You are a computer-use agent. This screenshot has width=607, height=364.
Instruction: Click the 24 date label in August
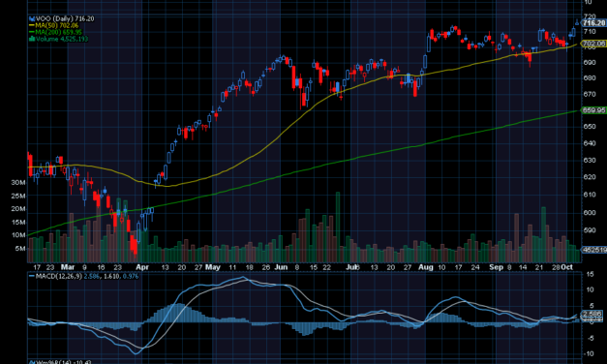(x=475, y=267)
